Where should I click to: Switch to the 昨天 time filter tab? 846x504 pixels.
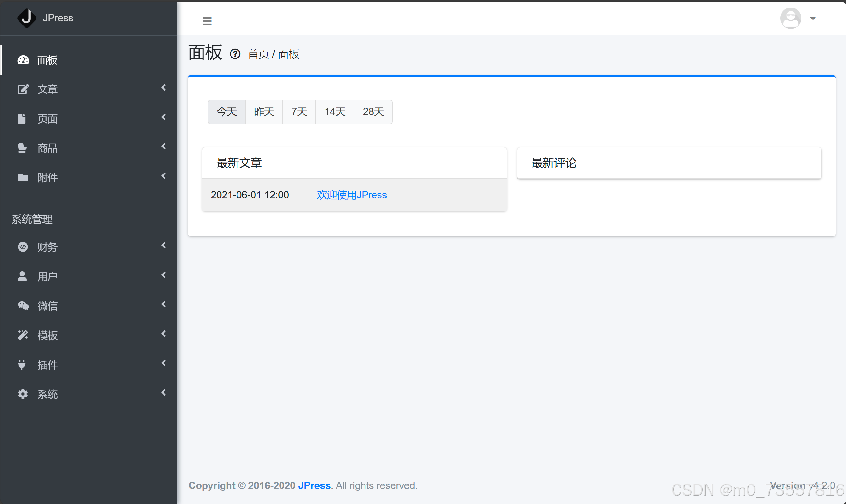coord(264,112)
